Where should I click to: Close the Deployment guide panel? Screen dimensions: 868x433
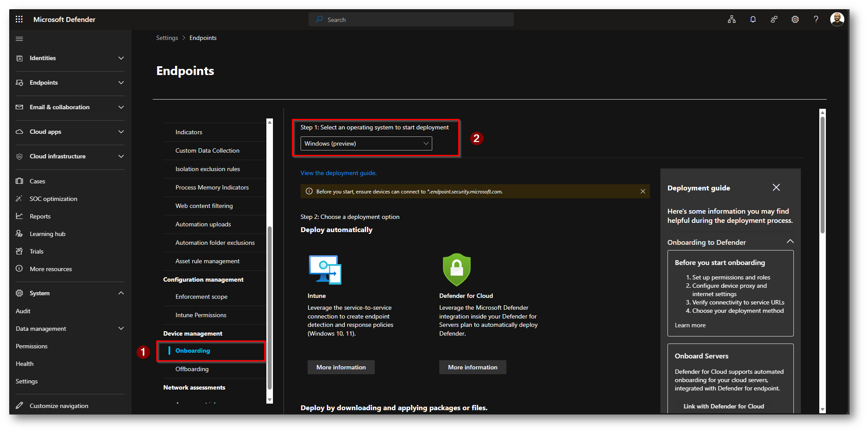[776, 188]
